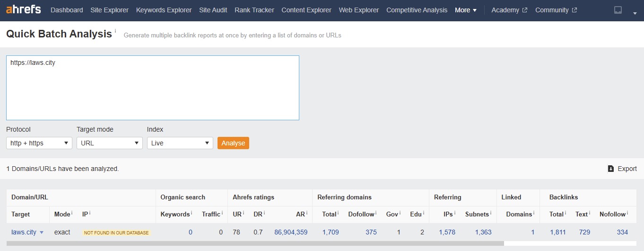Open the Academy external link
644x251 pixels.
point(509,10)
